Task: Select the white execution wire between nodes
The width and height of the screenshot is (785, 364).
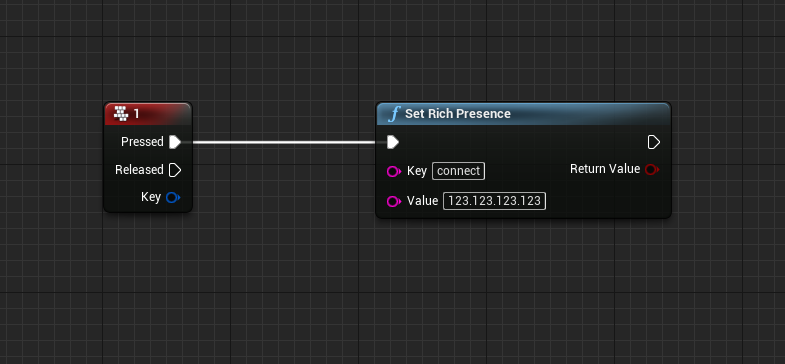Action: (x=284, y=142)
